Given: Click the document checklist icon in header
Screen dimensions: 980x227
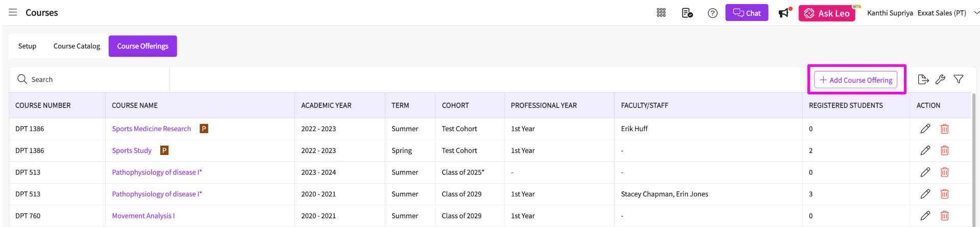Looking at the screenshot, I should coord(687,13).
